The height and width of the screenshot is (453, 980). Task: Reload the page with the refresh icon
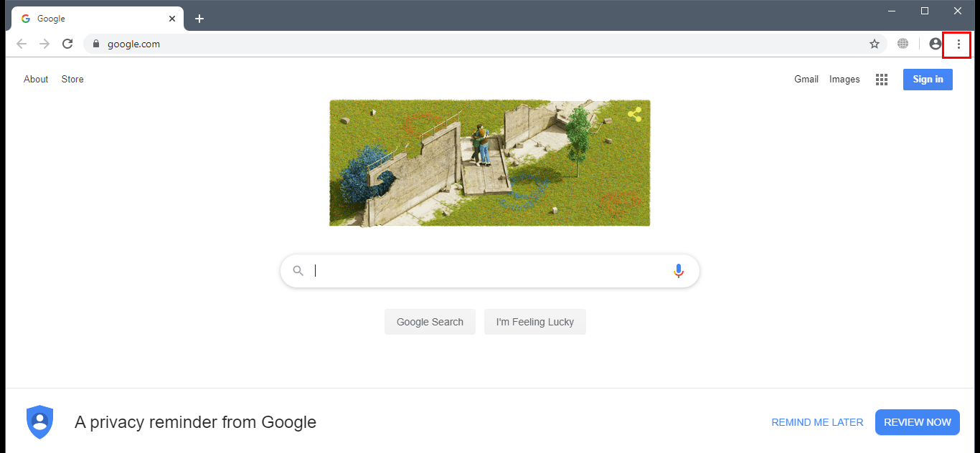(x=67, y=44)
